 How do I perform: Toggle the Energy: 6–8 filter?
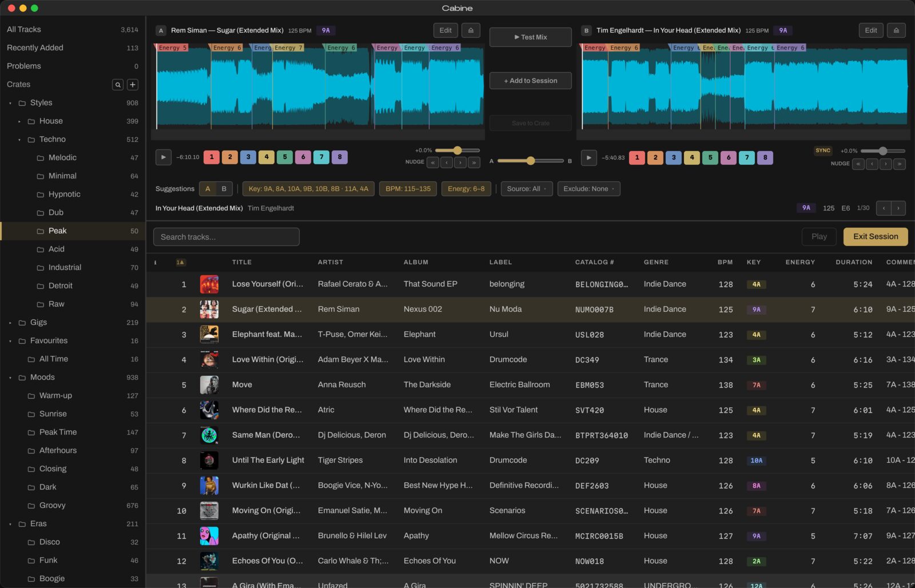466,189
